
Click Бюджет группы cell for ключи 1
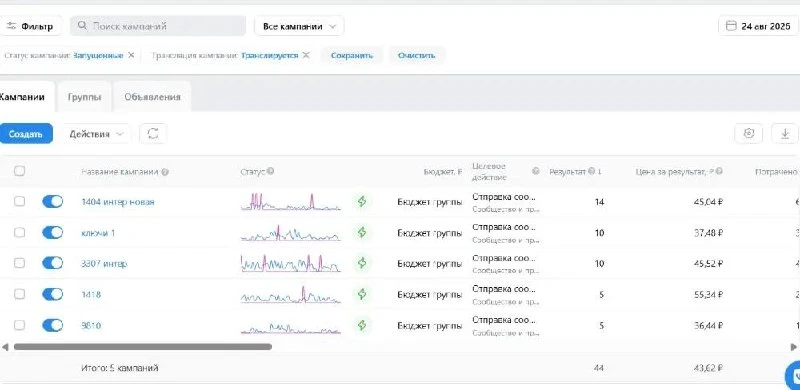[x=430, y=233]
